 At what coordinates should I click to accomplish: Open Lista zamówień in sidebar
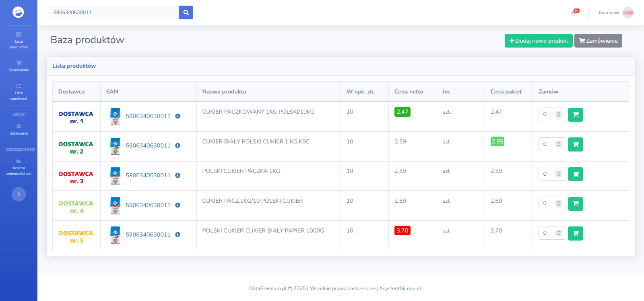pos(19,92)
